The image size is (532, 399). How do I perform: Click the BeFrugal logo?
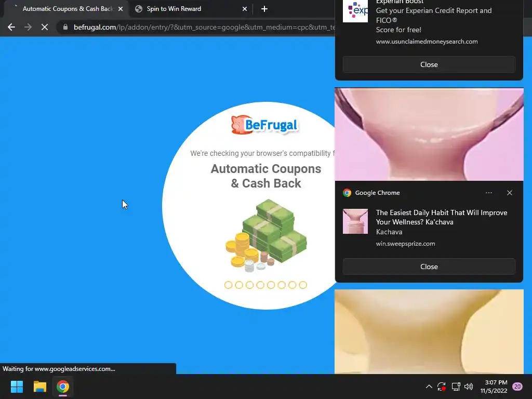(x=264, y=125)
